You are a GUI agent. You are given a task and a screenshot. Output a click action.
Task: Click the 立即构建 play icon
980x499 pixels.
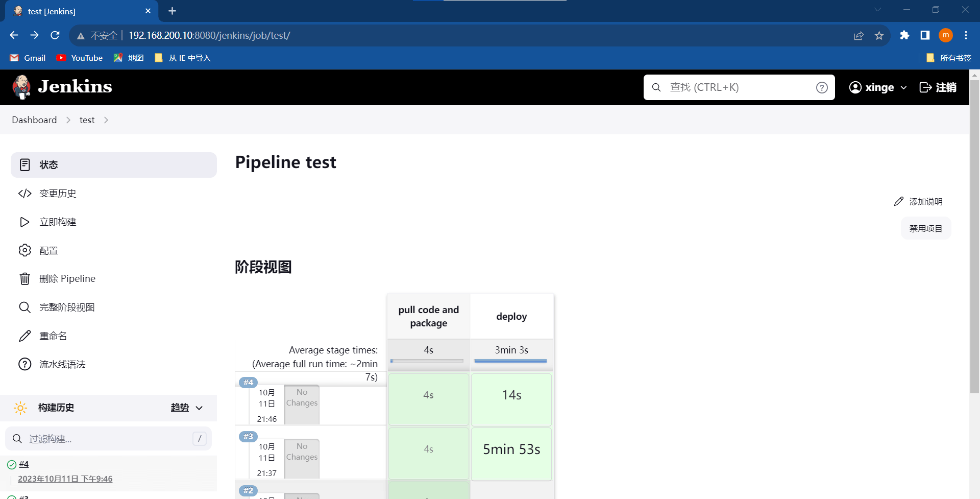point(24,222)
